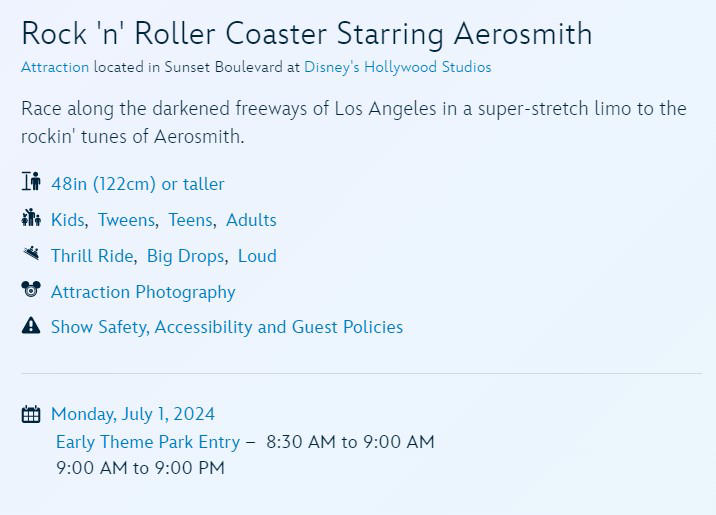This screenshot has height=515, width=716.
Task: Click the Mickey camera photography icon
Action: [31, 289]
